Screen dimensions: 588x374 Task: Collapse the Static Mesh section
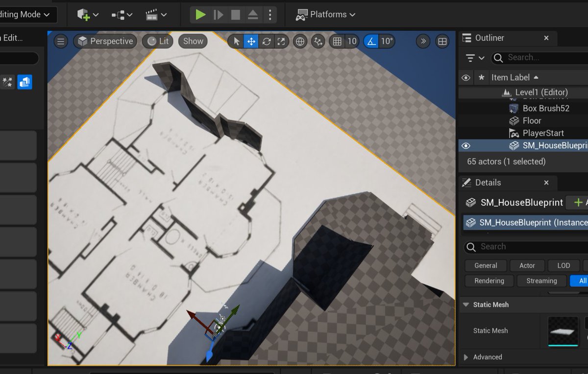[x=465, y=304]
